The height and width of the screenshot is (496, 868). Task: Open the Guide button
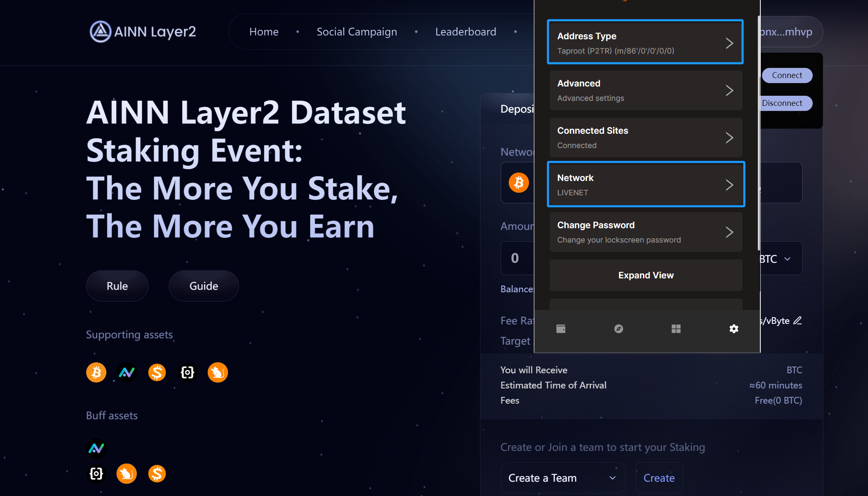pyautogui.click(x=204, y=286)
